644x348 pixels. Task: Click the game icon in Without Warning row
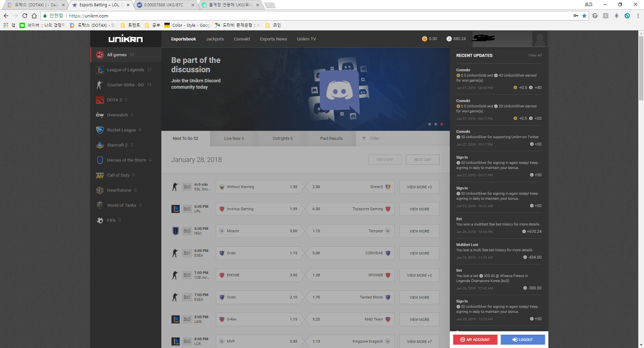pos(175,187)
